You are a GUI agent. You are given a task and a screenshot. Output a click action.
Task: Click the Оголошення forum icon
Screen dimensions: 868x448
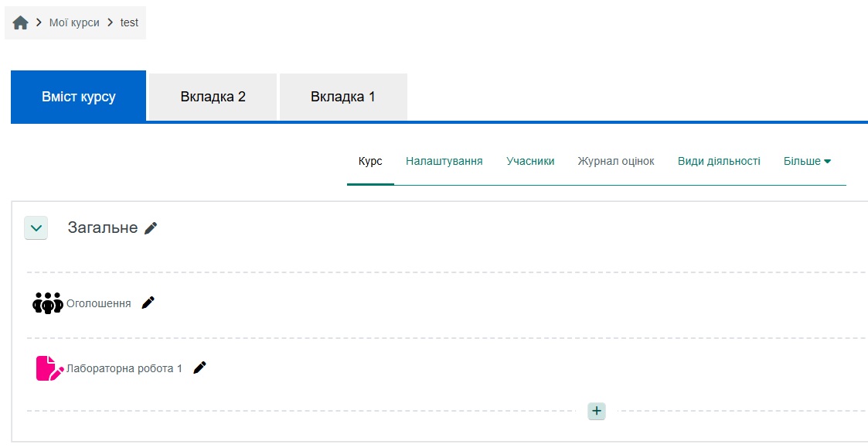(x=47, y=303)
